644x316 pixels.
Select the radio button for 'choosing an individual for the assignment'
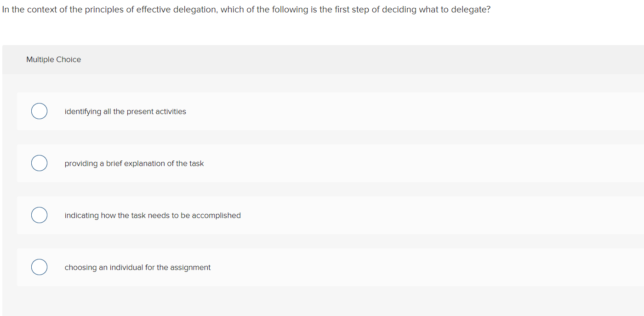pyautogui.click(x=39, y=267)
